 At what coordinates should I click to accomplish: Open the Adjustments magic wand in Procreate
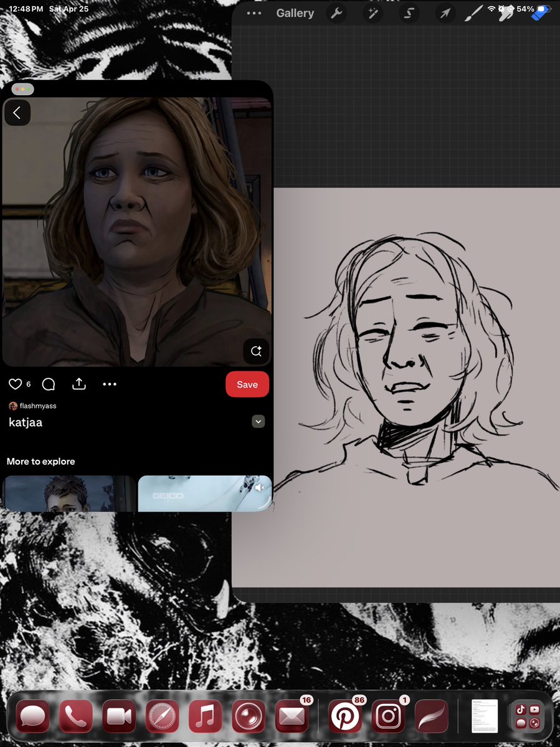point(373,13)
